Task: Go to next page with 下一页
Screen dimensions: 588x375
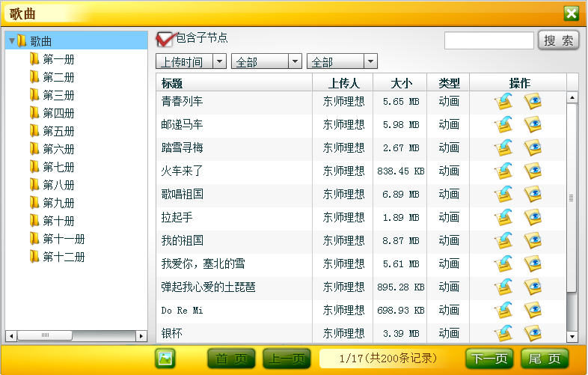Action: coord(489,359)
